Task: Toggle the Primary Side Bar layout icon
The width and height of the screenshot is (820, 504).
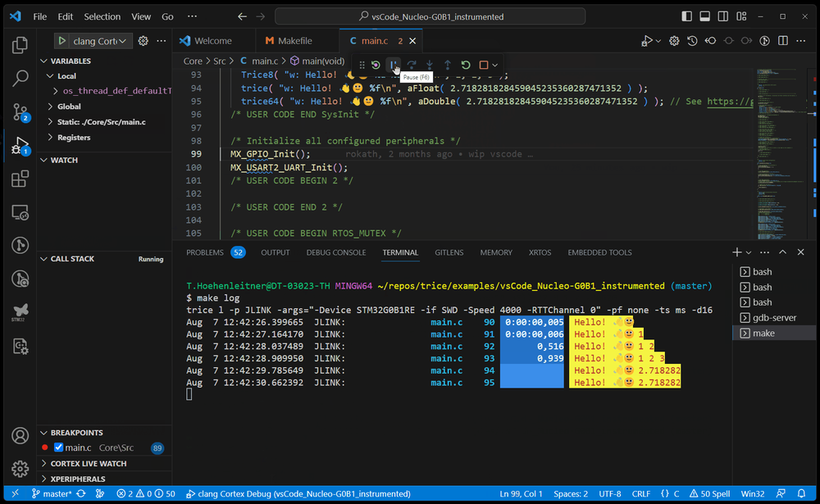Action: coord(686,16)
